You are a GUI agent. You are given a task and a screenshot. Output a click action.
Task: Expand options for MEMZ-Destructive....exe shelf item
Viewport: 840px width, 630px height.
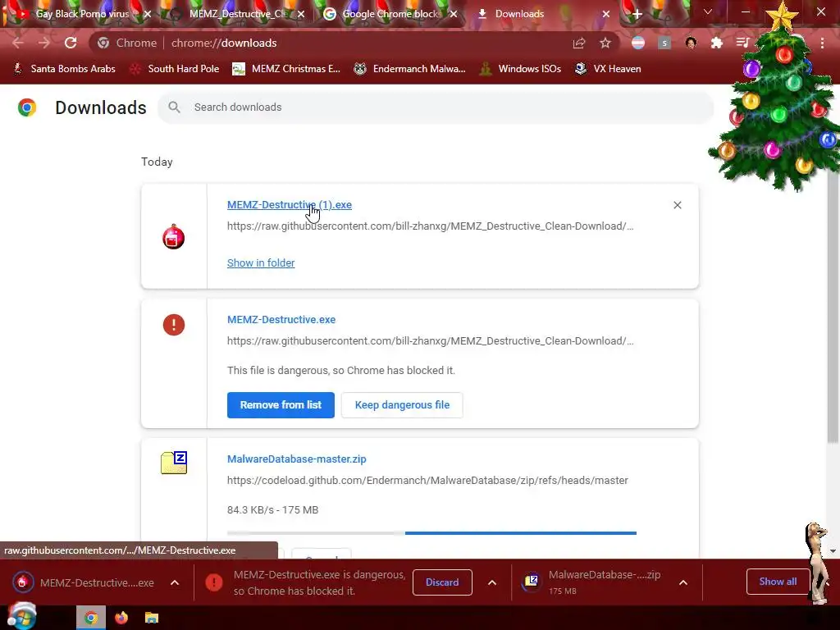[175, 582]
